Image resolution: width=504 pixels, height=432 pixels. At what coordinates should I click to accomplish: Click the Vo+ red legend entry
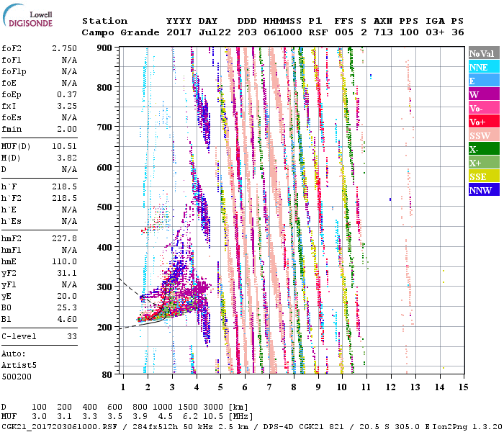[x=483, y=122]
